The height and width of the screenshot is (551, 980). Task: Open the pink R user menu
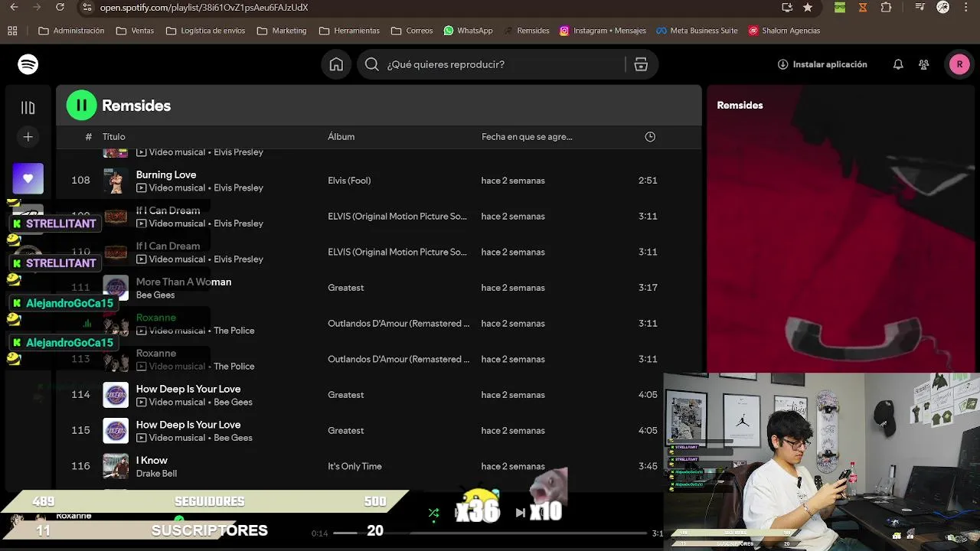(959, 64)
